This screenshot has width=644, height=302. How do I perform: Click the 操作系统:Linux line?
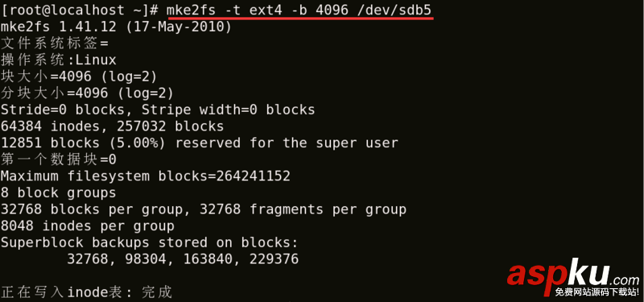(59, 60)
